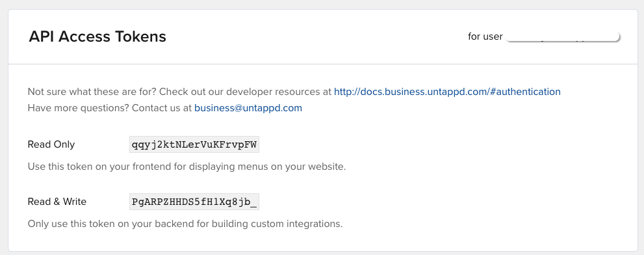Click the 'Have more questions? Contact us at' text
Image resolution: width=644 pixels, height=255 pixels.
pos(110,108)
